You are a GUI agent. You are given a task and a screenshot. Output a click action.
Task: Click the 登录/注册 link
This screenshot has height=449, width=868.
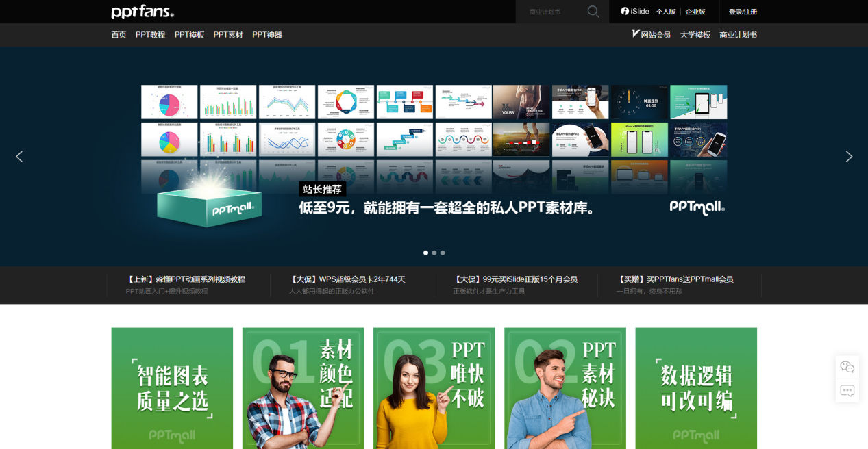pos(743,12)
